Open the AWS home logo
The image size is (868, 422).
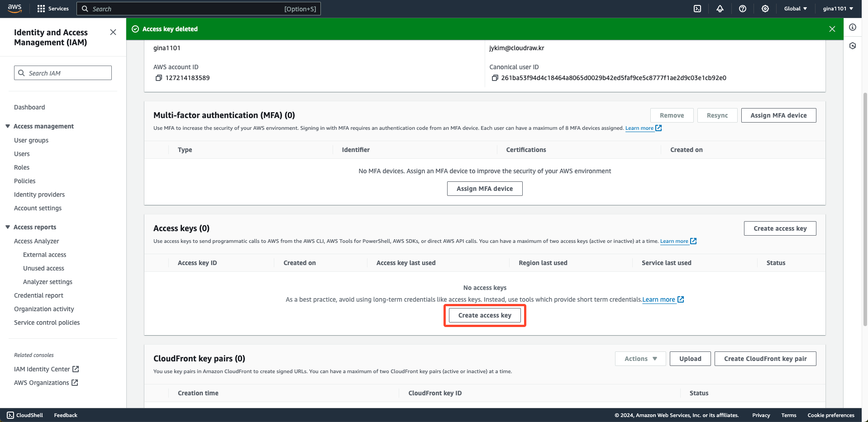[x=14, y=9]
